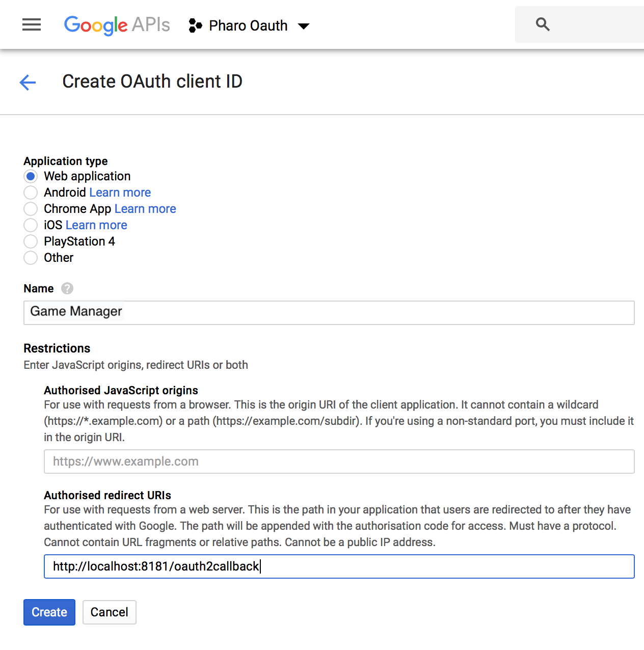Select the Chrome App application type

31,209
